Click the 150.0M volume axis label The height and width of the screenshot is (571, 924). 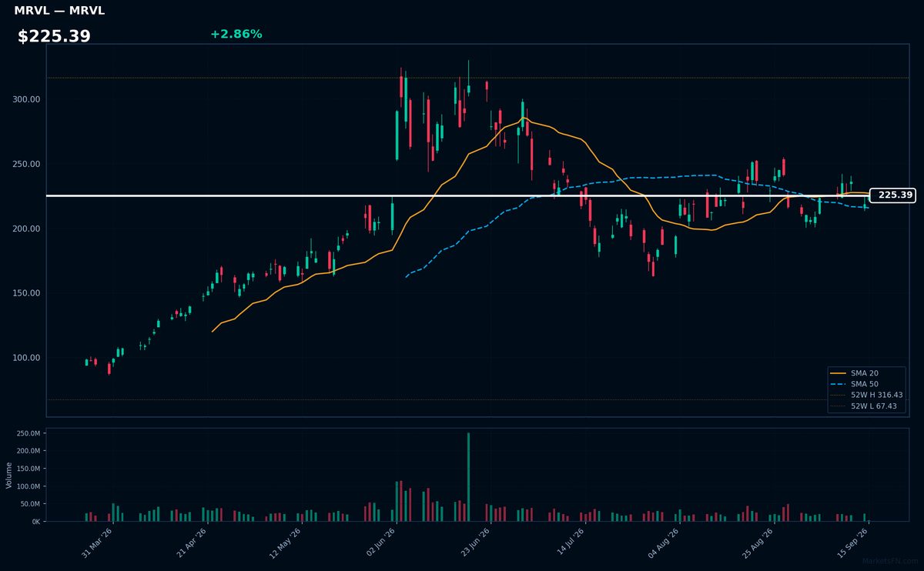(28, 469)
